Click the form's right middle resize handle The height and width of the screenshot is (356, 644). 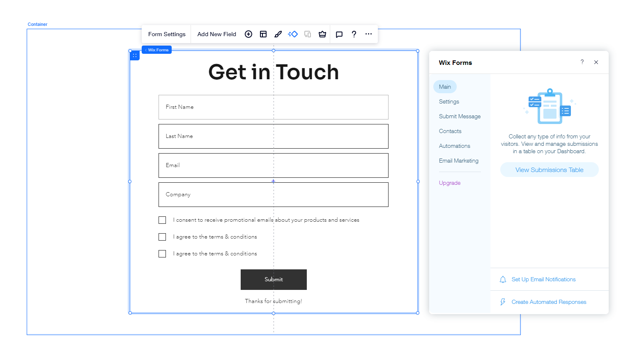click(x=418, y=181)
